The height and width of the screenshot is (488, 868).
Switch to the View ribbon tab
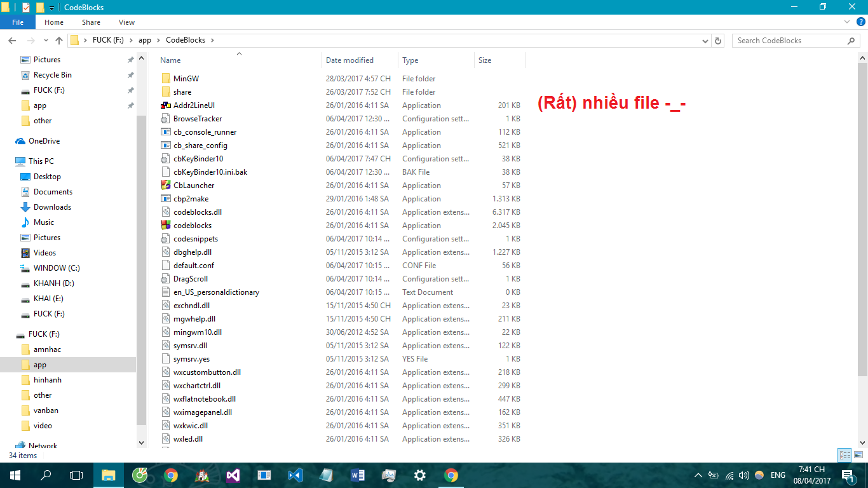pyautogui.click(x=126, y=22)
